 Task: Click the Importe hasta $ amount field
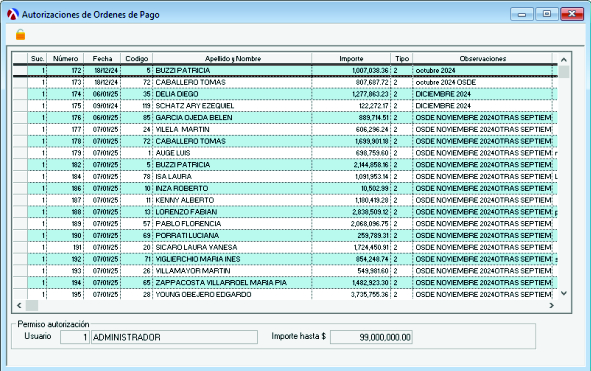point(371,337)
